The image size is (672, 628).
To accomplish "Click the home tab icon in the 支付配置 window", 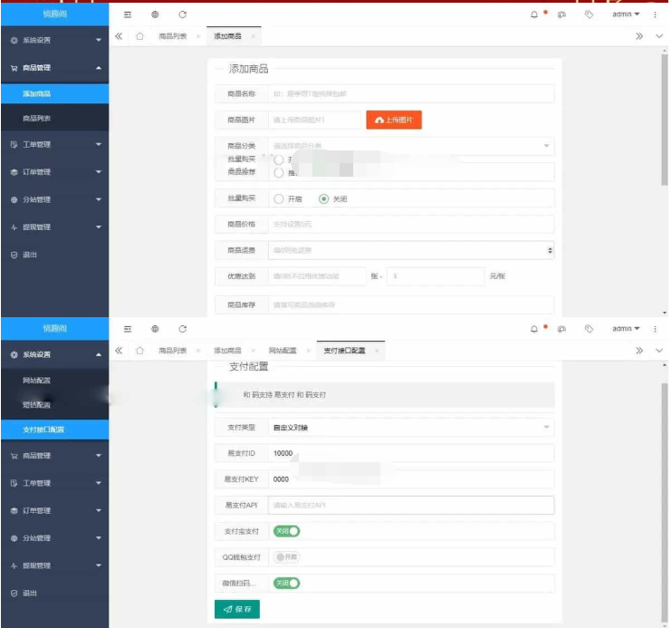I will 139,351.
